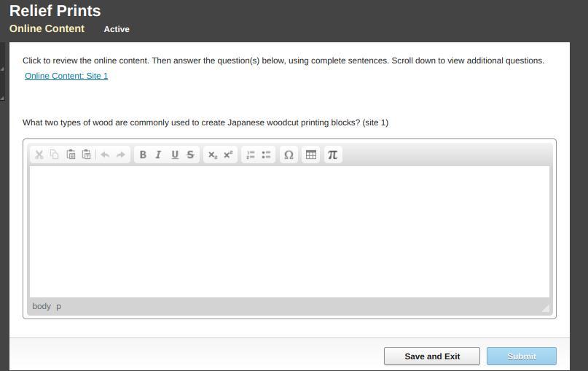Click the Japanese woodcut question text
Image resolution: width=588 pixels, height=371 pixels.
(205, 122)
